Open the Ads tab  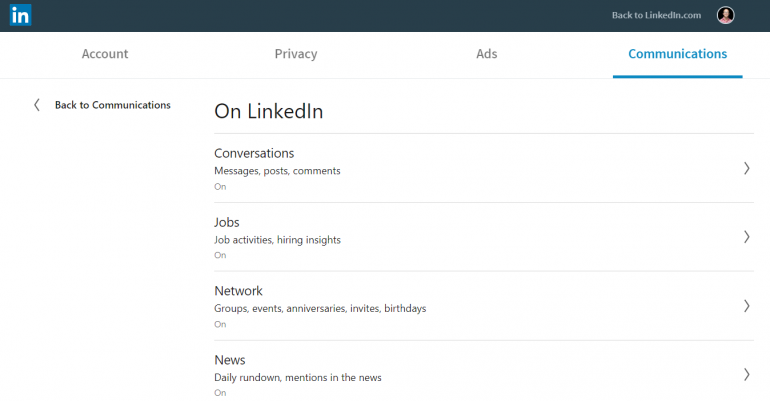(x=487, y=54)
